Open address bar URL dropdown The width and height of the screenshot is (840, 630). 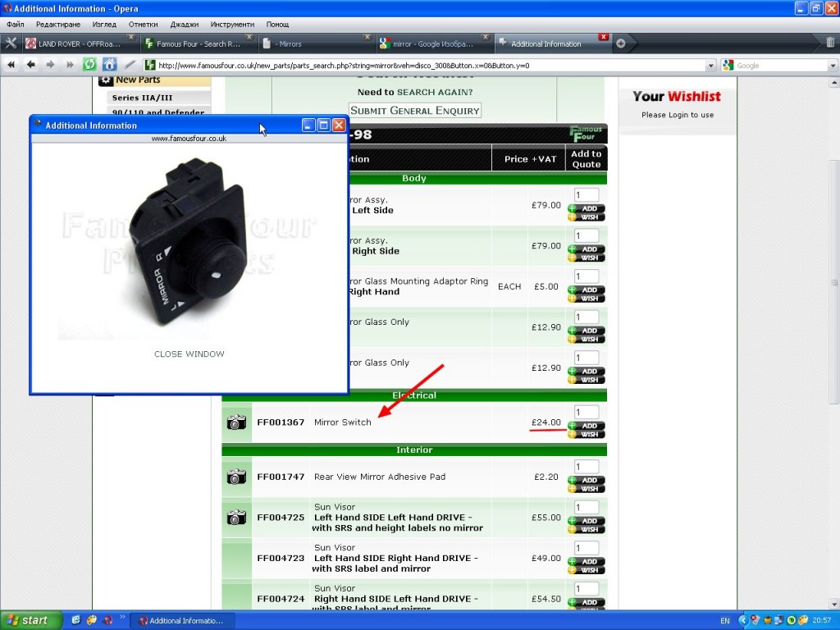[711, 66]
